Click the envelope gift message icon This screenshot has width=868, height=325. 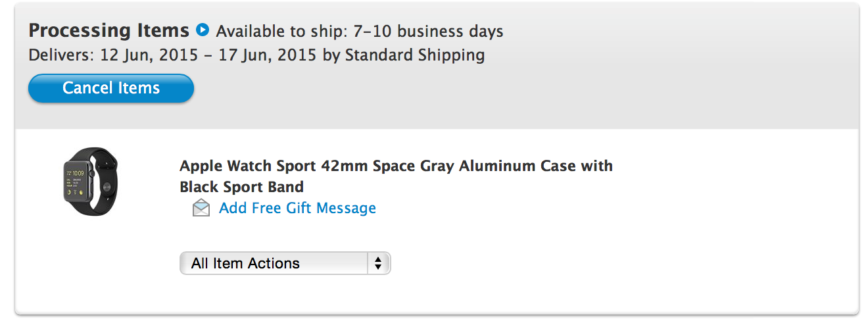(x=201, y=209)
